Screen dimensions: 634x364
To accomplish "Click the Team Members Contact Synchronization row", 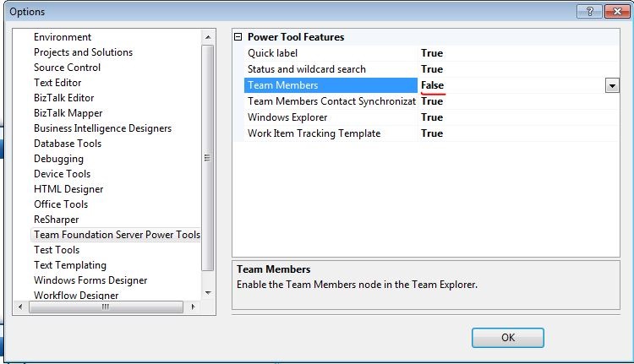I will 331,101.
